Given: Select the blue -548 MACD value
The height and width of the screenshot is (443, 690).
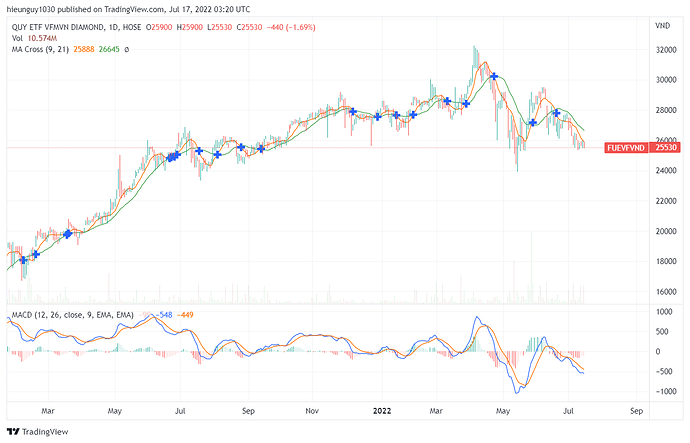Looking at the screenshot, I should [x=163, y=315].
